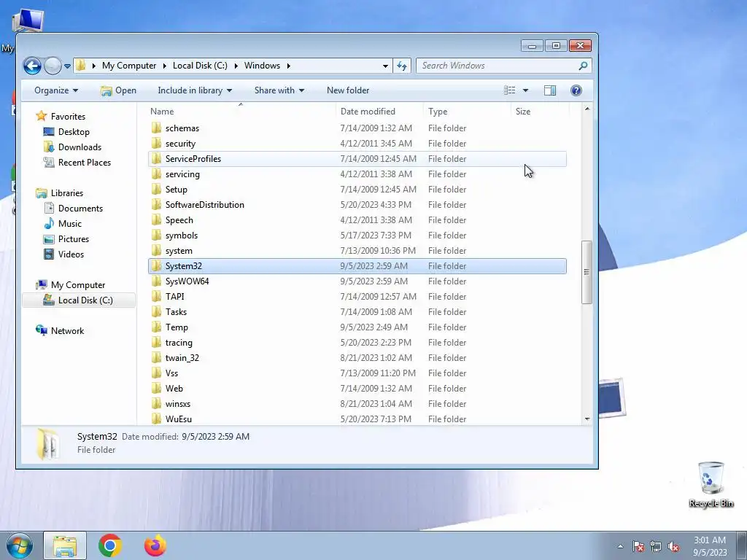Open the Documents library

click(x=80, y=208)
